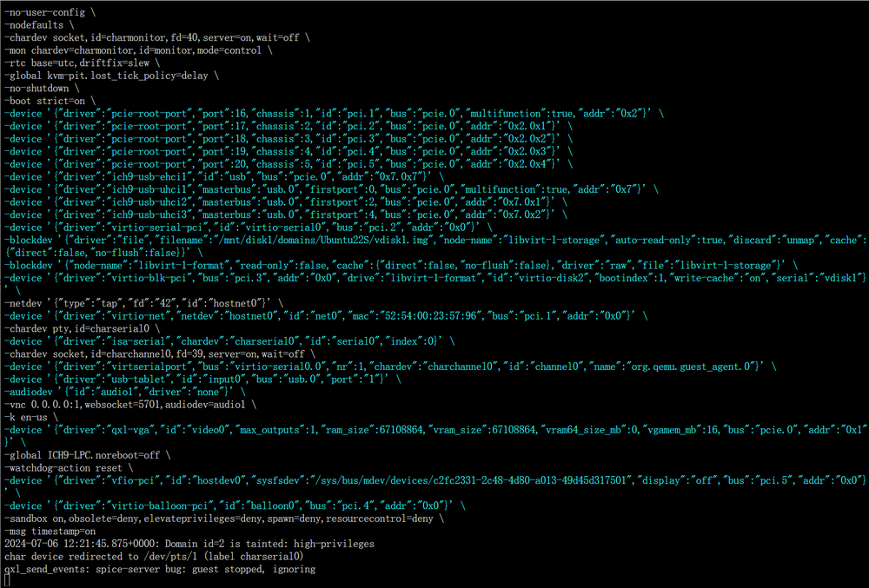Screen dimensions: 869x588
Task: Click the pcie-root-port line with "port":18
Action: pos(289,139)
